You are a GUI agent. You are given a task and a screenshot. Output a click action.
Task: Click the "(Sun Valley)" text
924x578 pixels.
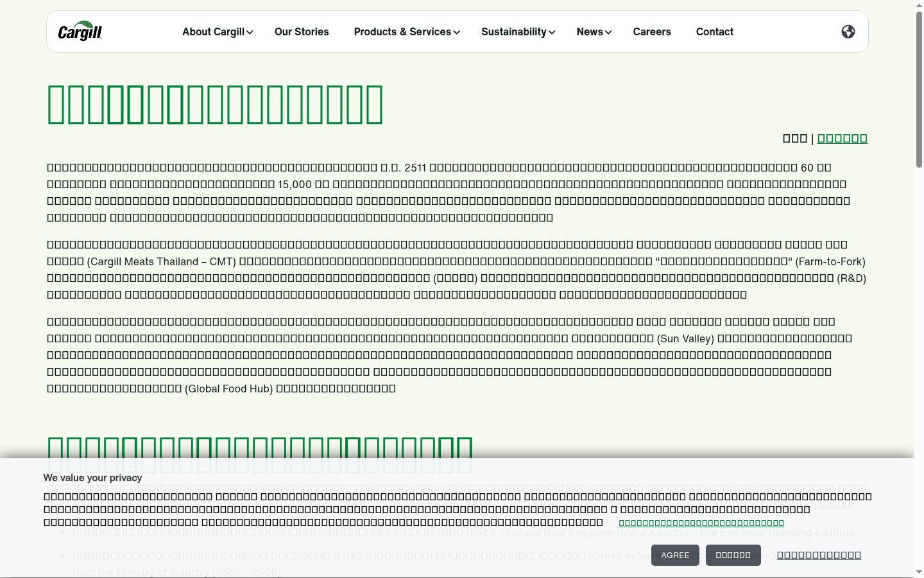pos(686,338)
